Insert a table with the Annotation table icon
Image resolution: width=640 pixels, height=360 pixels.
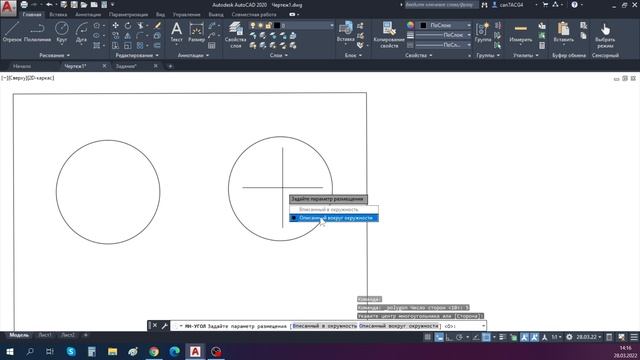(211, 45)
